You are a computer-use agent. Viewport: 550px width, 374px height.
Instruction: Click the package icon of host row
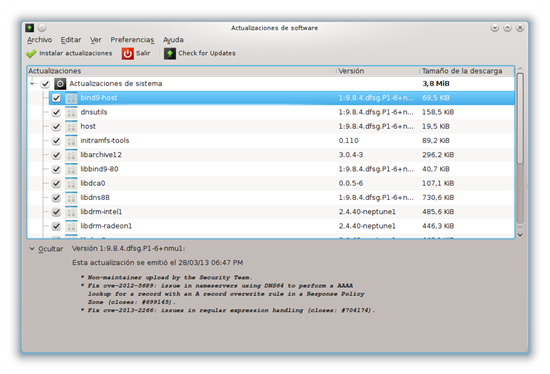[x=71, y=126]
